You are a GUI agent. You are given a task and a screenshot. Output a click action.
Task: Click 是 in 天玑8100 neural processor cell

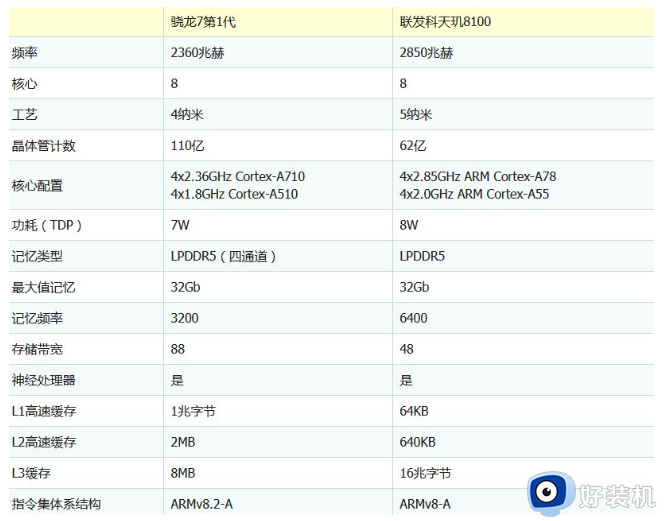[406, 380]
